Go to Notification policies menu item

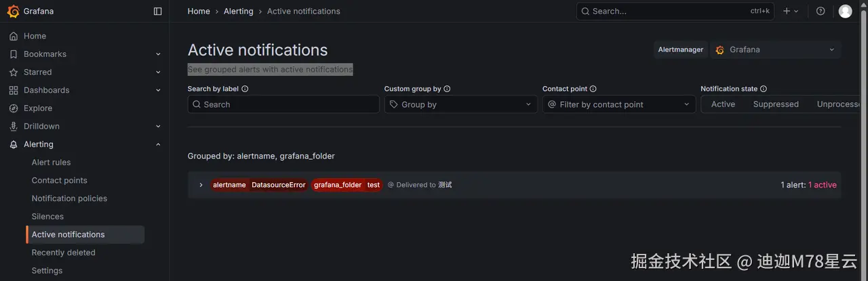69,198
